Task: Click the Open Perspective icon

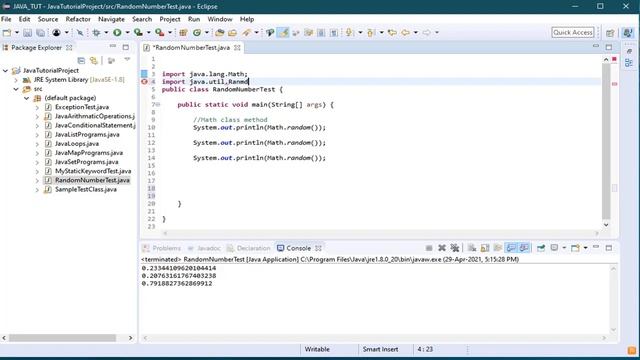Action: point(610,33)
